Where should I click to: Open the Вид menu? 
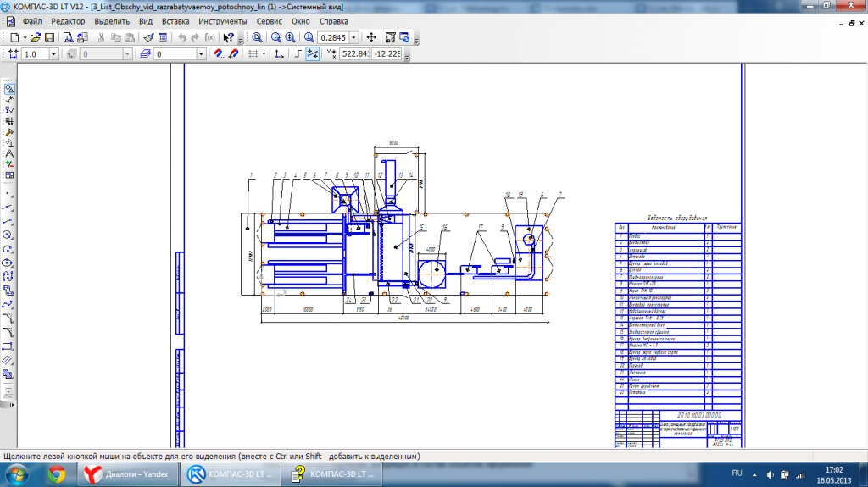[146, 21]
